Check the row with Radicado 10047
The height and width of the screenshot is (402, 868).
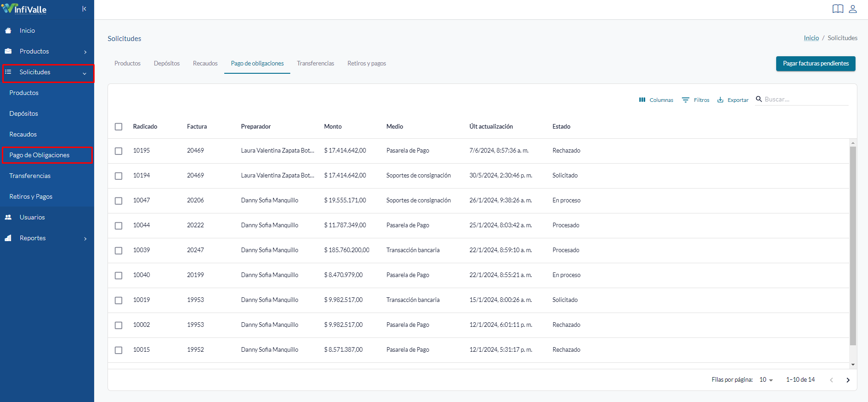[119, 201]
